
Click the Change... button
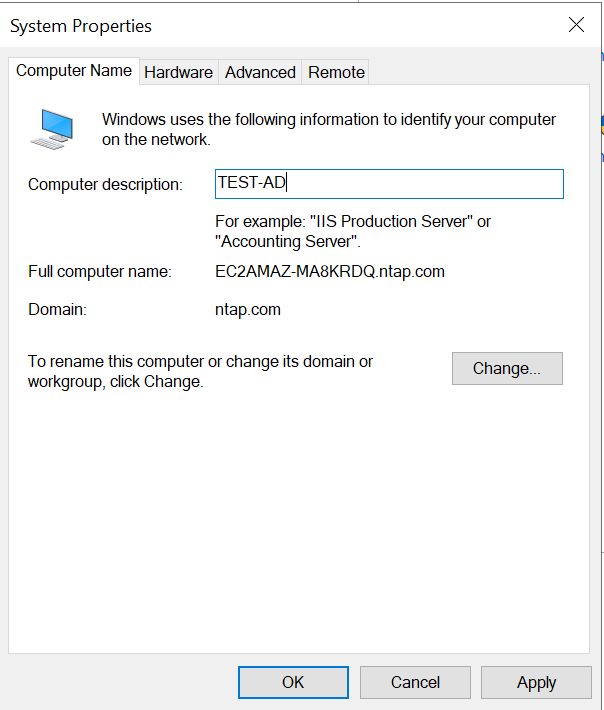pos(507,369)
